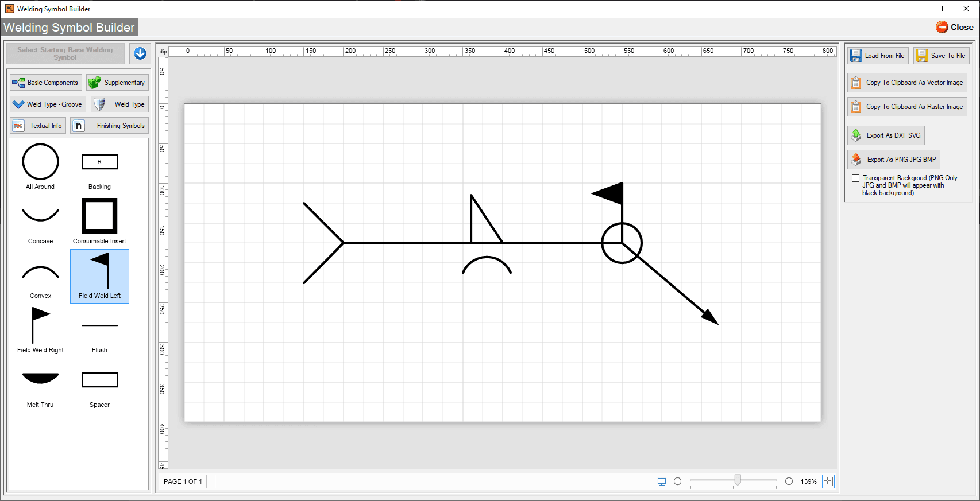
Task: Select the all-around circle on the canvas
Action: (x=622, y=243)
